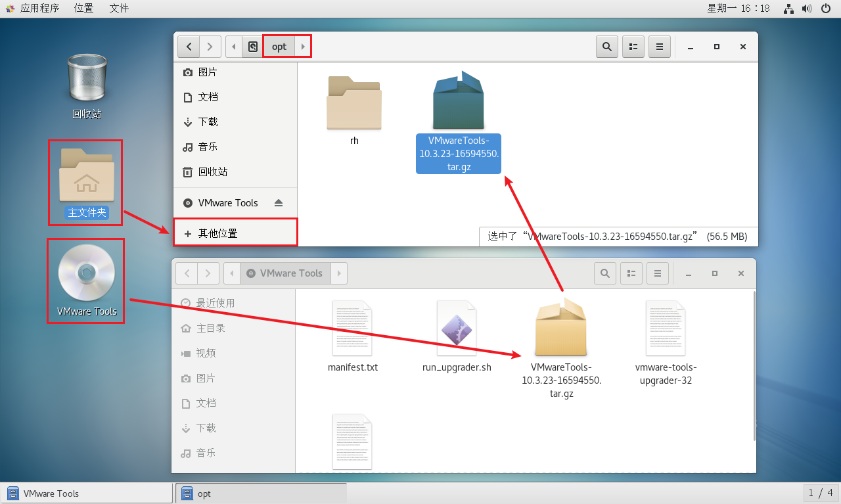841x504 pixels.
Task: Open 下载 in VMware Tools window sidebar
Action: click(x=233, y=428)
